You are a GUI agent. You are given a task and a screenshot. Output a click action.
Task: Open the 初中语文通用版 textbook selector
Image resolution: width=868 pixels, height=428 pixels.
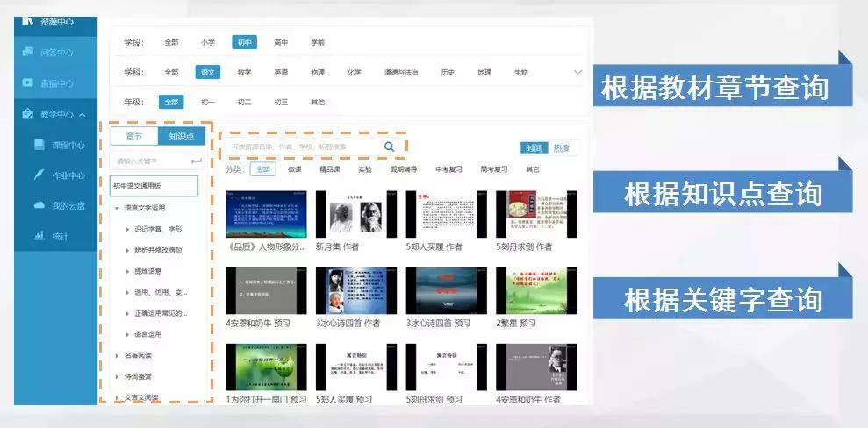click(154, 186)
